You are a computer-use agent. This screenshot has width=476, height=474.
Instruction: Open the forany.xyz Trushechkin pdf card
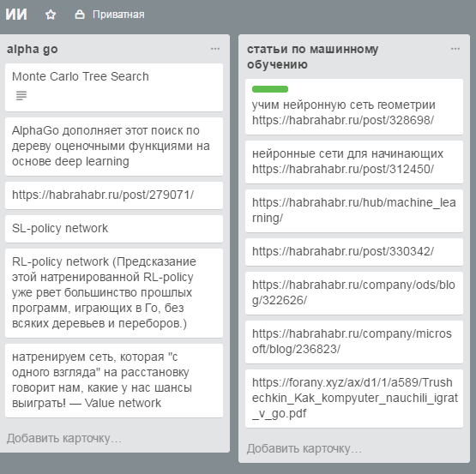(x=354, y=398)
